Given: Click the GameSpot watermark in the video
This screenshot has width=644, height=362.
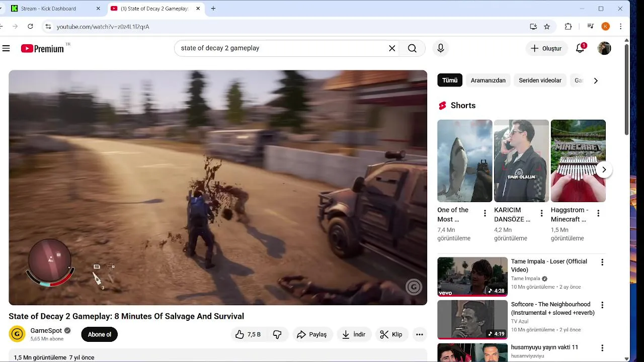Looking at the screenshot, I should click(x=414, y=287).
